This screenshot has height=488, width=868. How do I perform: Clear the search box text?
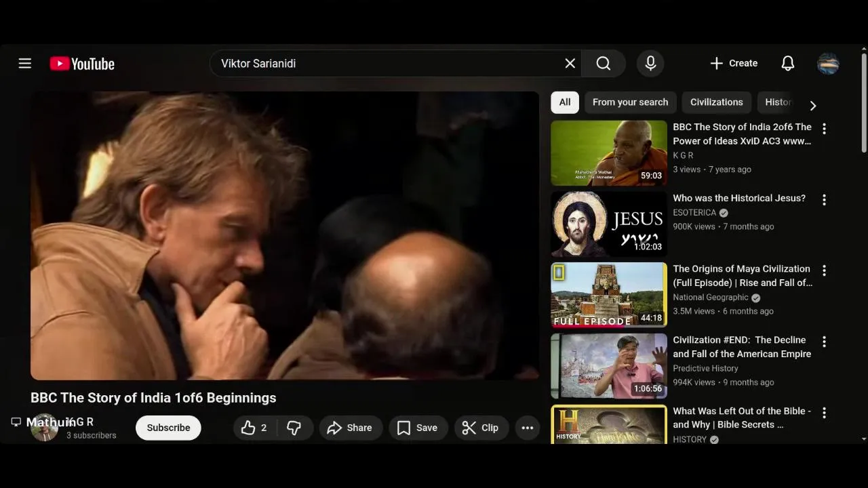point(570,63)
